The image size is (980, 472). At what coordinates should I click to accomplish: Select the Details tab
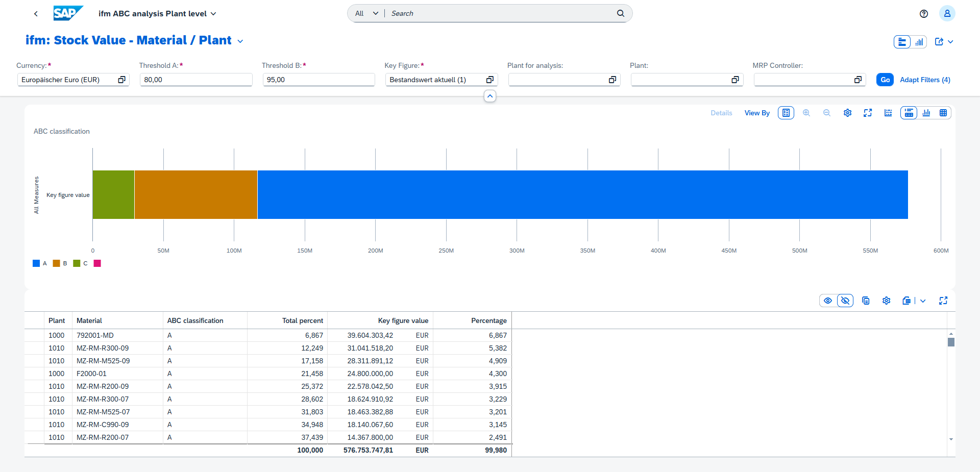tap(721, 113)
